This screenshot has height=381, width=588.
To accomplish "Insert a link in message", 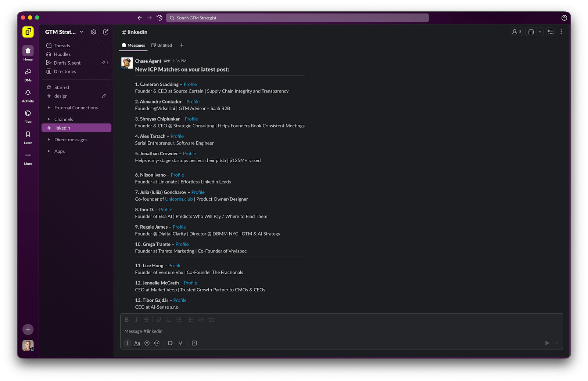I will 159,320.
